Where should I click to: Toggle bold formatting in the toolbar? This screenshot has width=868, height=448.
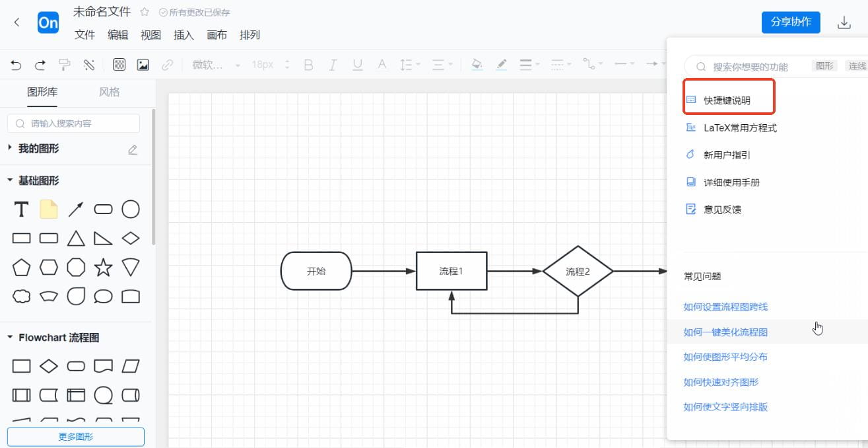(x=308, y=65)
